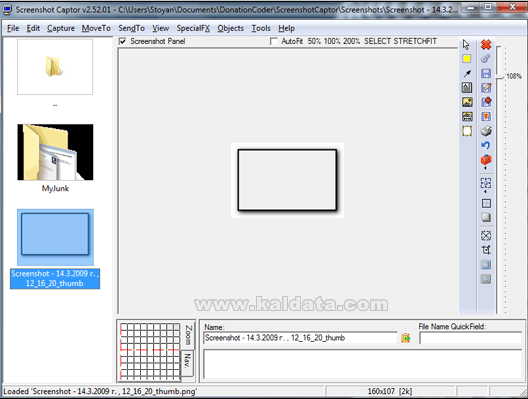Set zoom to 50%
Viewport: 528px width, 399px height.
tap(314, 41)
